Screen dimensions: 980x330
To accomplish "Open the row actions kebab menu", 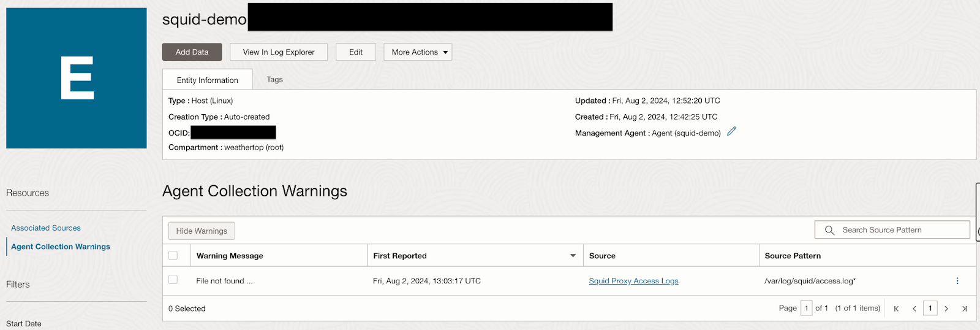I will coord(957,281).
